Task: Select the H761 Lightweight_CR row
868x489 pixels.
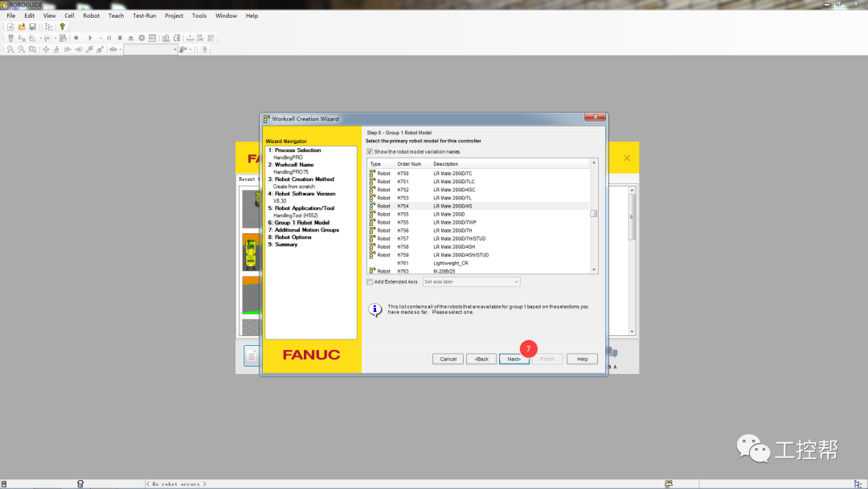Action: [x=478, y=263]
